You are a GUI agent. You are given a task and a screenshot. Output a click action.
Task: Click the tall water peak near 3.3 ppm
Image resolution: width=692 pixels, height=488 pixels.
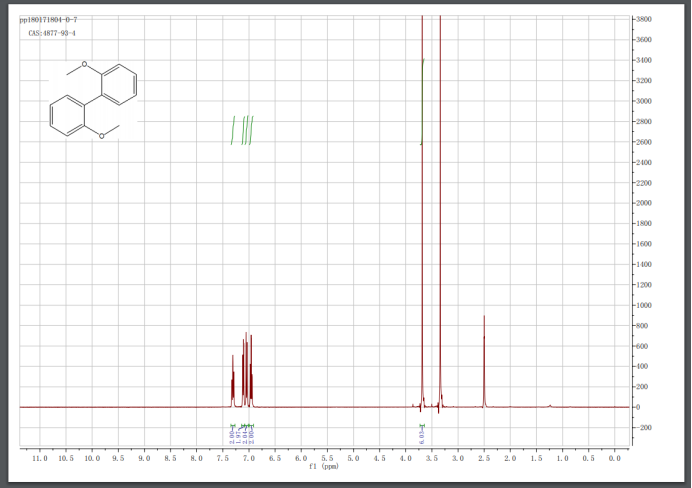pos(440,212)
